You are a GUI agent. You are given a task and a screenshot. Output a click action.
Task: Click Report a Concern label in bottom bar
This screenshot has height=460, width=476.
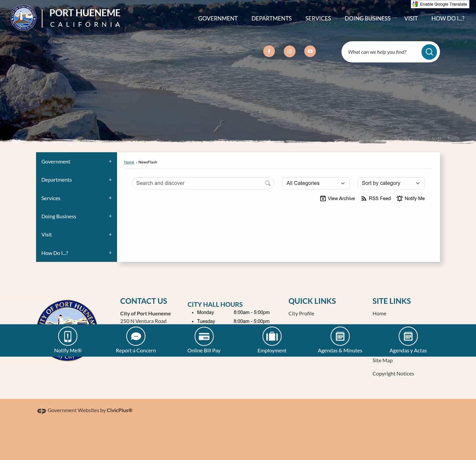click(136, 351)
